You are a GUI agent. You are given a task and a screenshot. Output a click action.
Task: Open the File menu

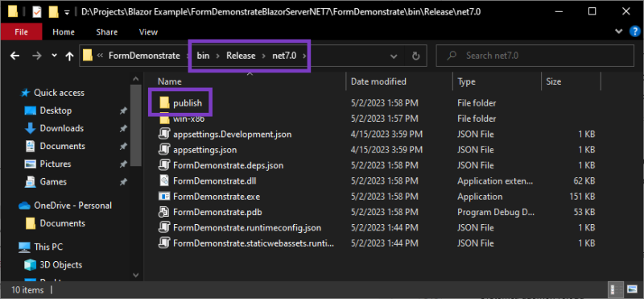(x=22, y=31)
